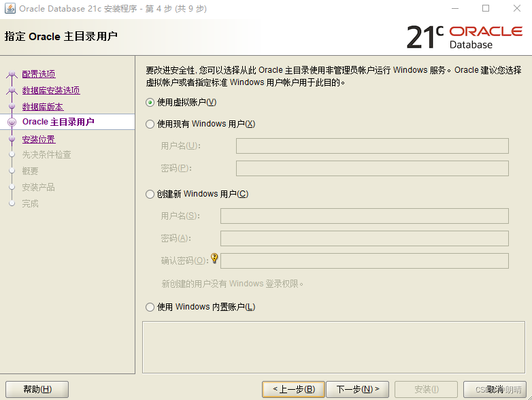
Task: Click the 概要 step text
Action: (x=30, y=171)
